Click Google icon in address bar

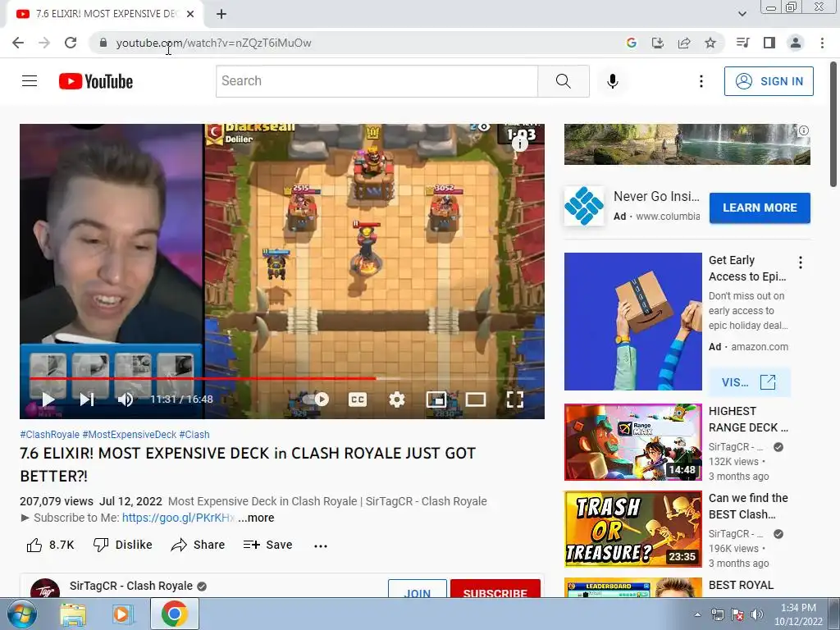(631, 43)
